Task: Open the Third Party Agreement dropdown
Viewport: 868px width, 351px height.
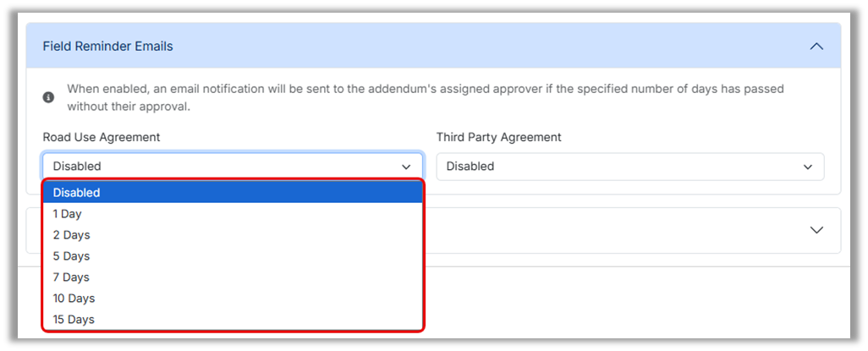Action: click(x=629, y=167)
